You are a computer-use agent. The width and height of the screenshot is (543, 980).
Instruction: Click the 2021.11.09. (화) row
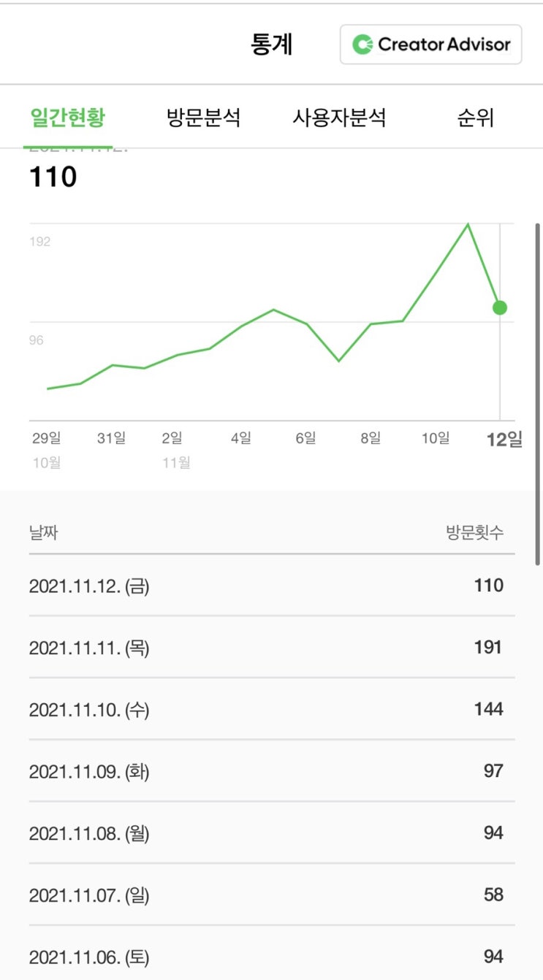(x=272, y=771)
